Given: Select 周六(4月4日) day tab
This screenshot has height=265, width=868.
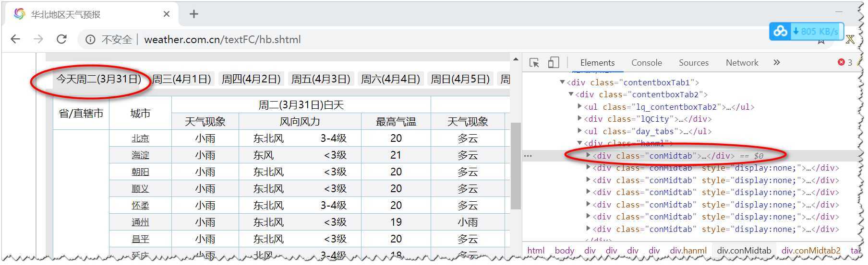Looking at the screenshot, I should [x=390, y=79].
